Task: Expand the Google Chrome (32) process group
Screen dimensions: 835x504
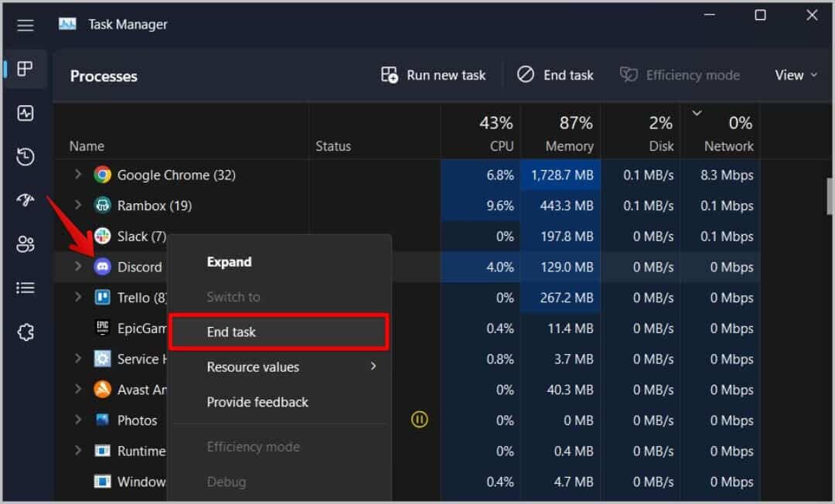Action: click(78, 174)
